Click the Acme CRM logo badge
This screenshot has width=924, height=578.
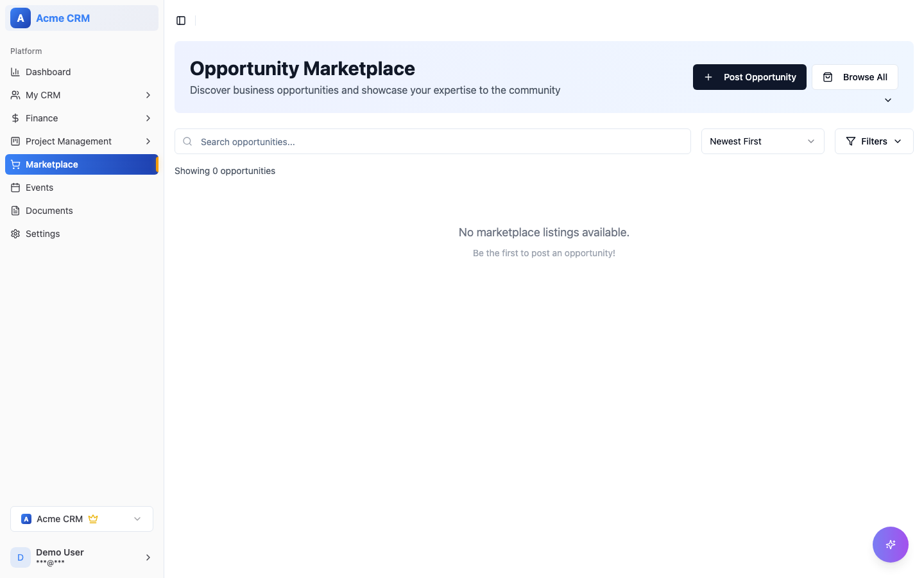point(21,18)
